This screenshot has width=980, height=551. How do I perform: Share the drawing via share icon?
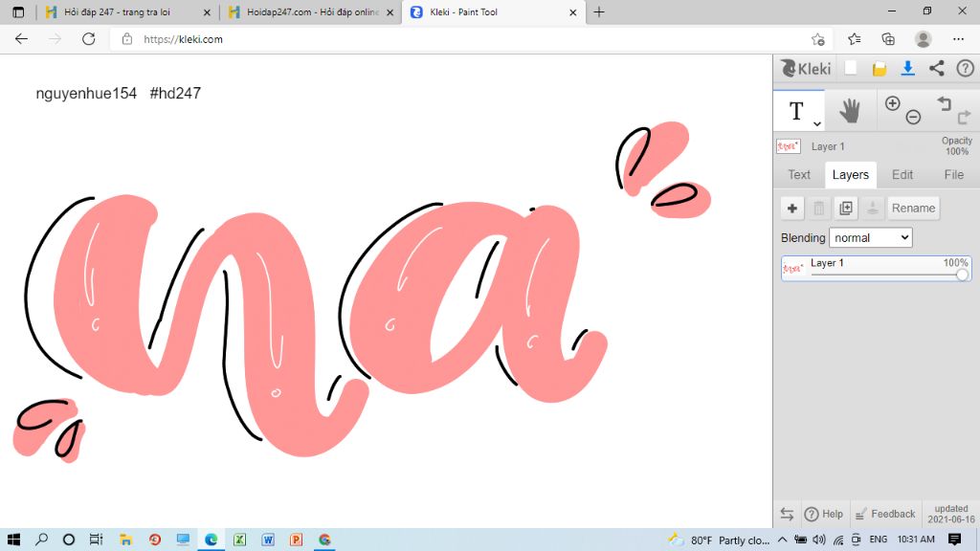(936, 68)
